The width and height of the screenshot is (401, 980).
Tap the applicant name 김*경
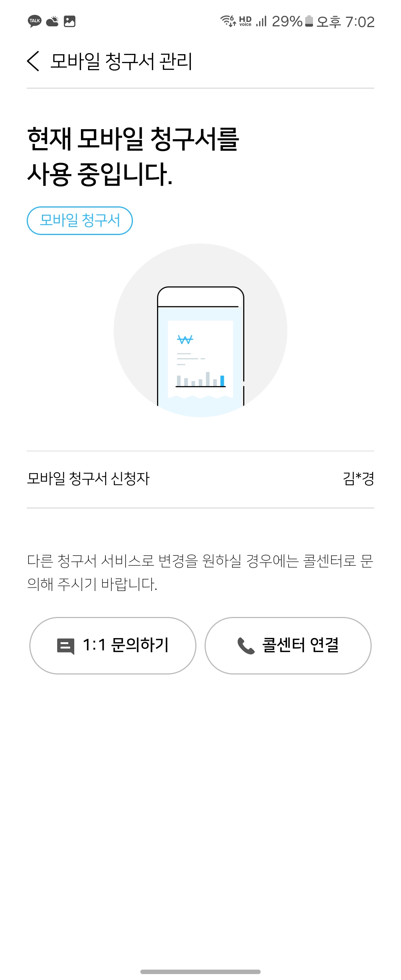click(358, 478)
